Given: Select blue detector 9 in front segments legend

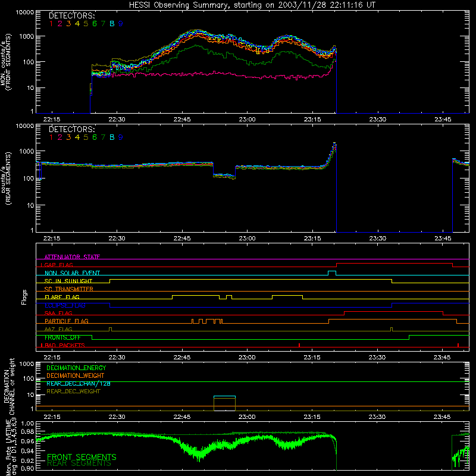Looking at the screenshot, I should 121,24.
